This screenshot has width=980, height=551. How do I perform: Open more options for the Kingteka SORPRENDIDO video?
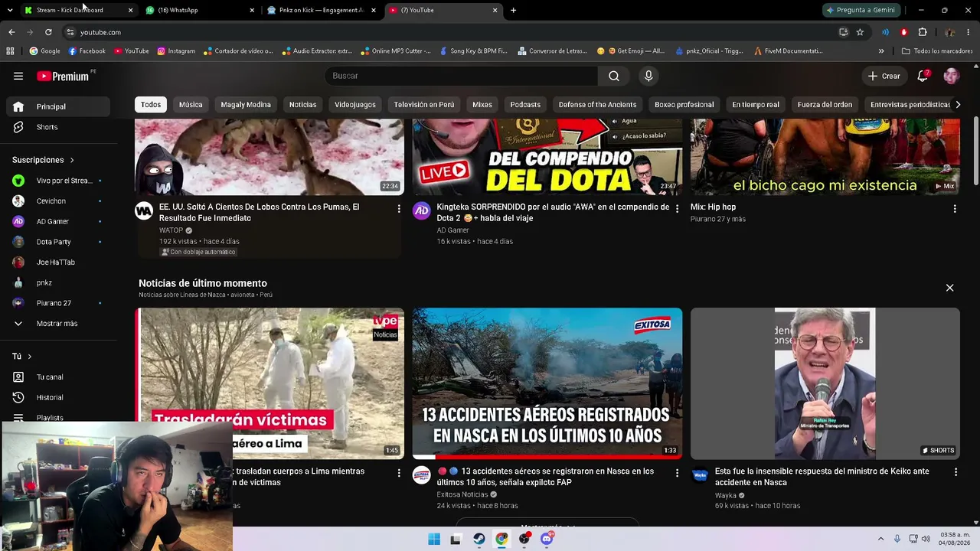(677, 209)
